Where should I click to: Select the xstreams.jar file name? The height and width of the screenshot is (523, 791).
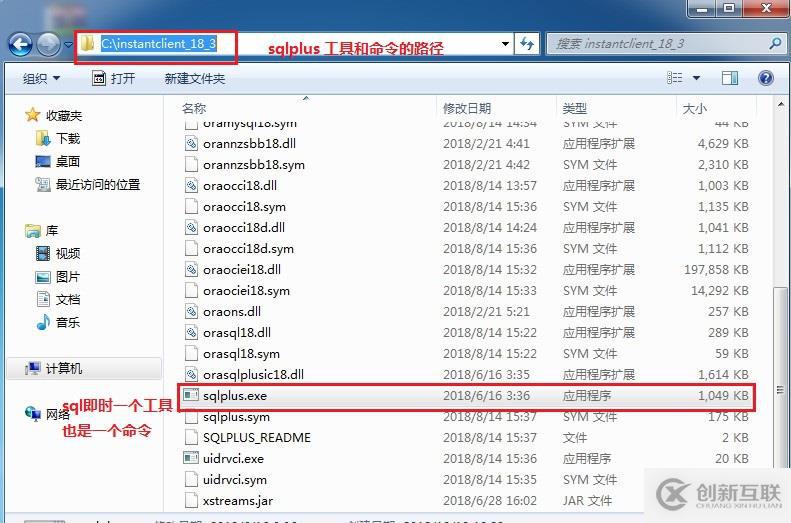pyautogui.click(x=238, y=501)
